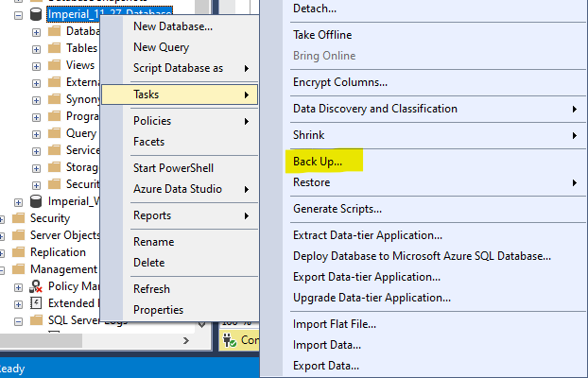Click the SQL Server Logs folder icon
The image size is (588, 378).
click(37, 320)
